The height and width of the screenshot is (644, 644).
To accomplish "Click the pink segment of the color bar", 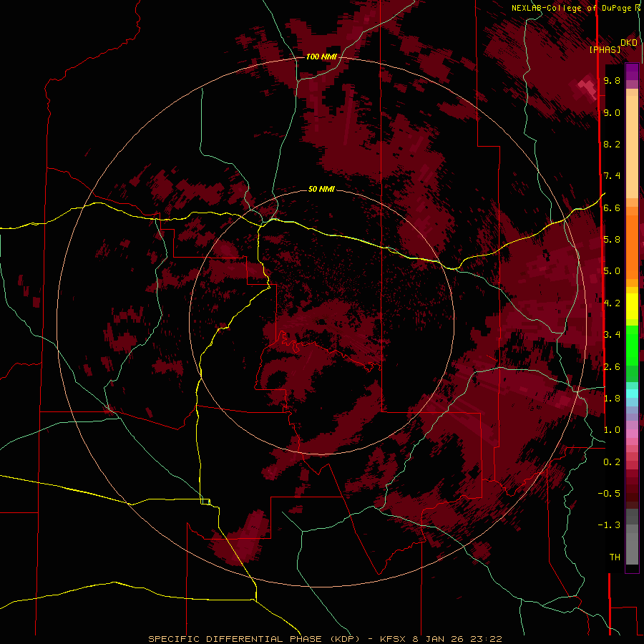I will pyautogui.click(x=632, y=434).
